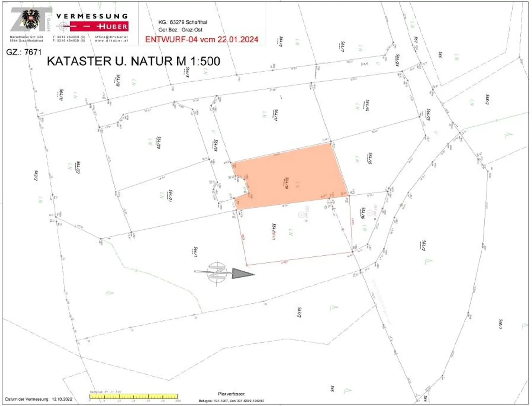The width and height of the screenshot is (532, 406).
Task: Click the yellow scale bar ruler
Action: coord(134,396)
